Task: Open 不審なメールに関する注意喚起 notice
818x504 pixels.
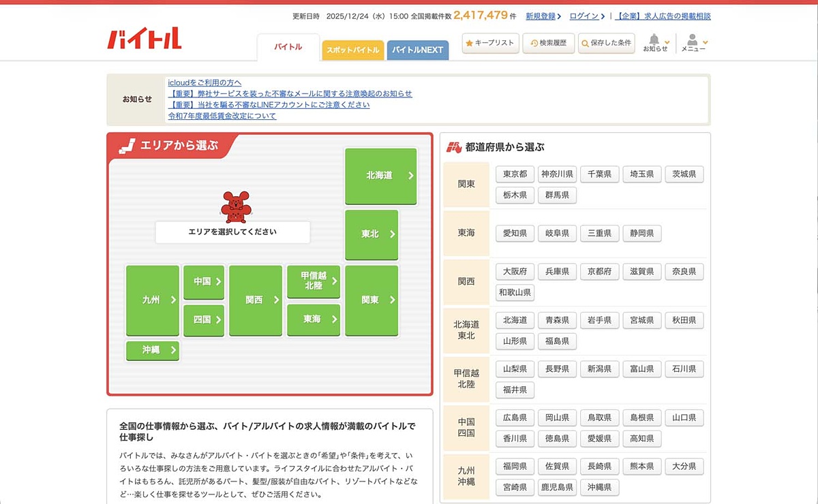Action: pyautogui.click(x=290, y=93)
